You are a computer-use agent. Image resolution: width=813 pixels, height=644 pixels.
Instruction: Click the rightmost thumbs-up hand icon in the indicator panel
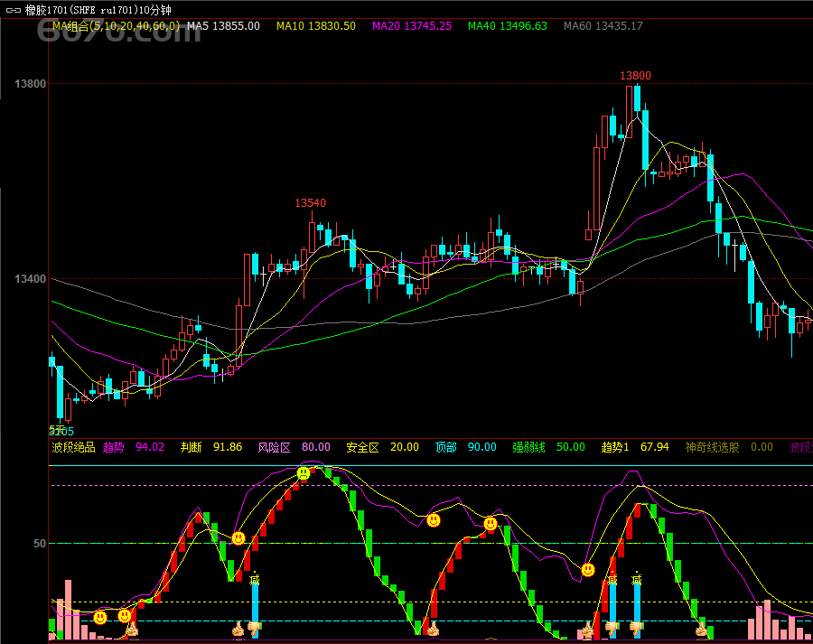point(701,630)
